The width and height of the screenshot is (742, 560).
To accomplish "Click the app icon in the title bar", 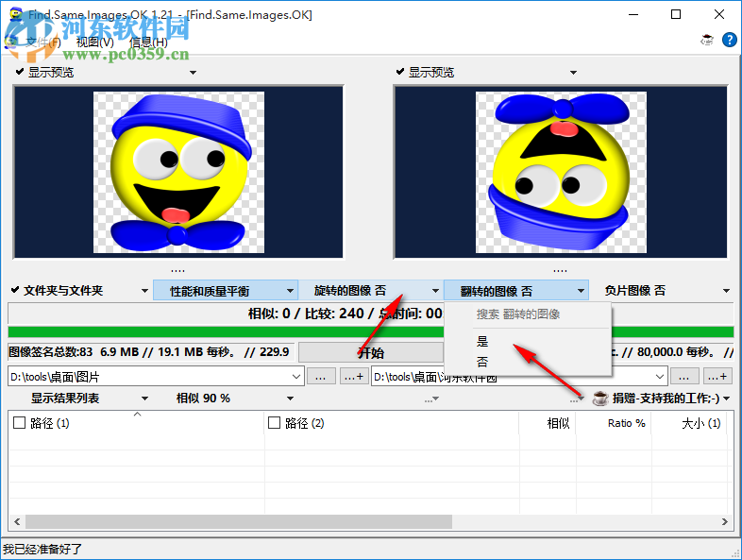I will coord(16,14).
